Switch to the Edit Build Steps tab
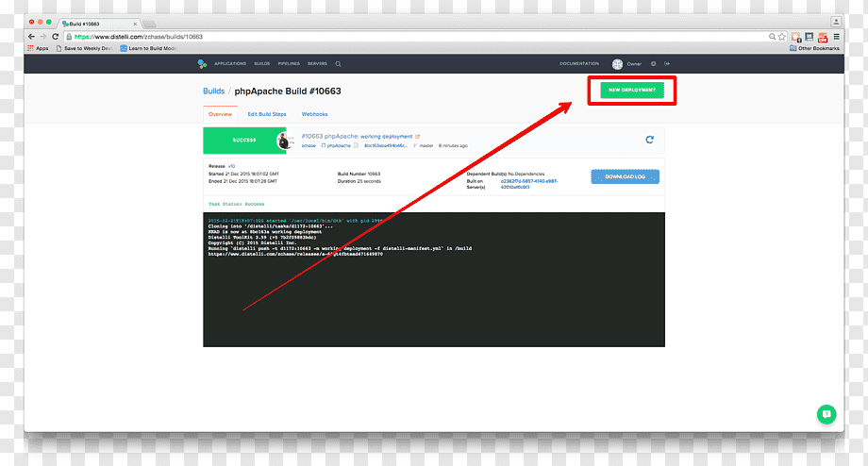This screenshot has width=868, height=466. 267,114
